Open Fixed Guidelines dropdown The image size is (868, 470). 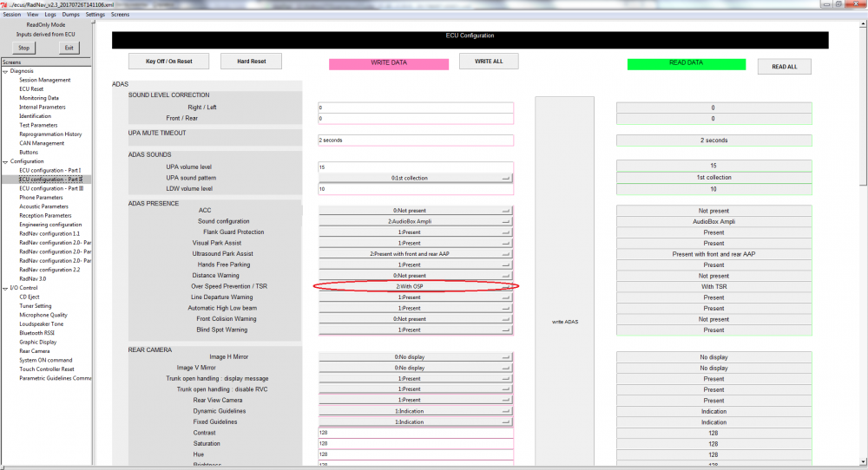(415, 422)
